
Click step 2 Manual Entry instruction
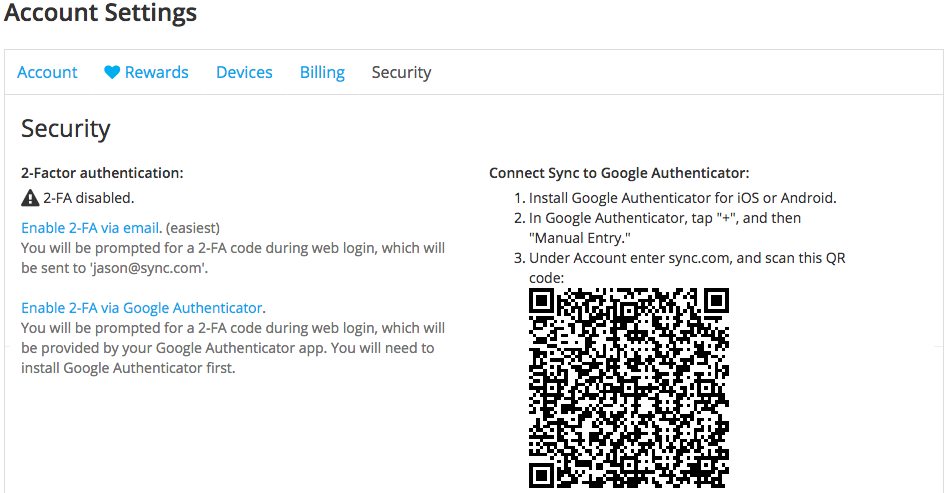664,228
